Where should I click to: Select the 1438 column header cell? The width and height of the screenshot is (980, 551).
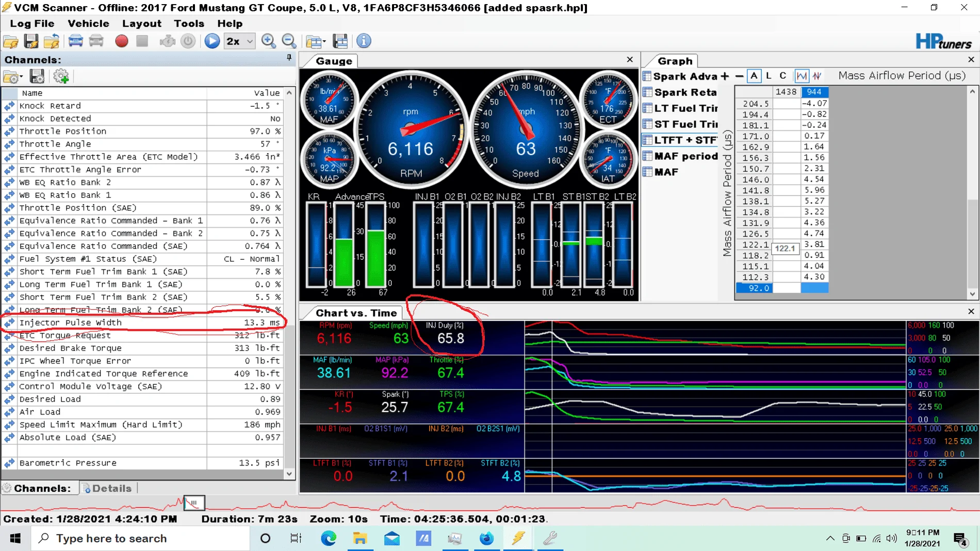click(x=786, y=92)
